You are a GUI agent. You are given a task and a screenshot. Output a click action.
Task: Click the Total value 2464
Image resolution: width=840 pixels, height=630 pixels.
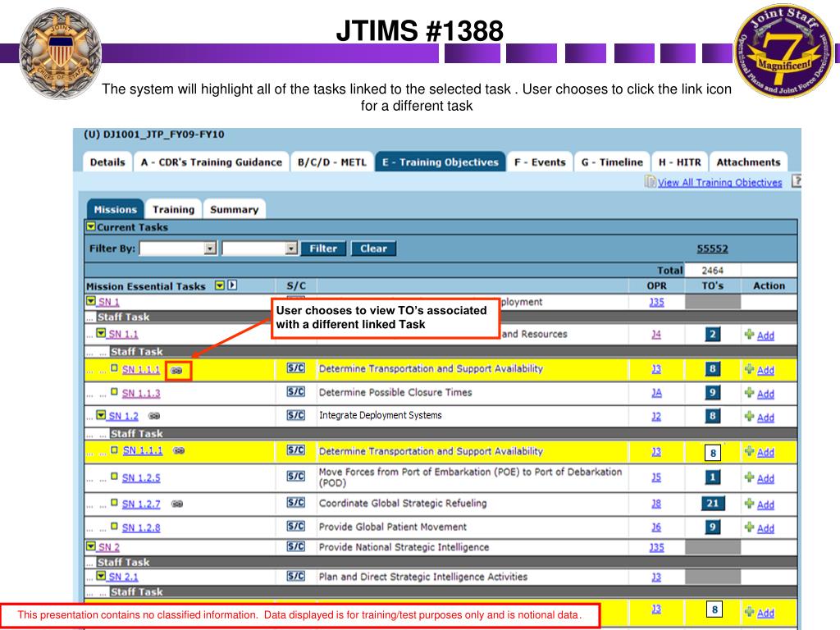[713, 270]
